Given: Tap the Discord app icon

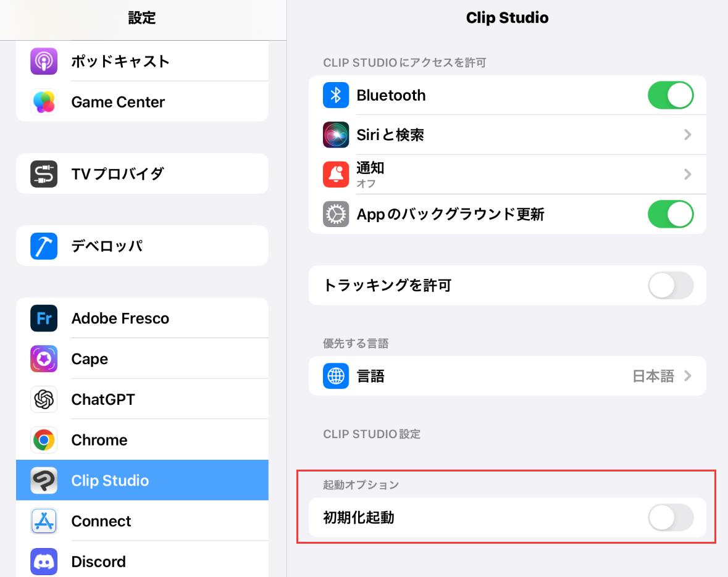Looking at the screenshot, I should [x=44, y=561].
